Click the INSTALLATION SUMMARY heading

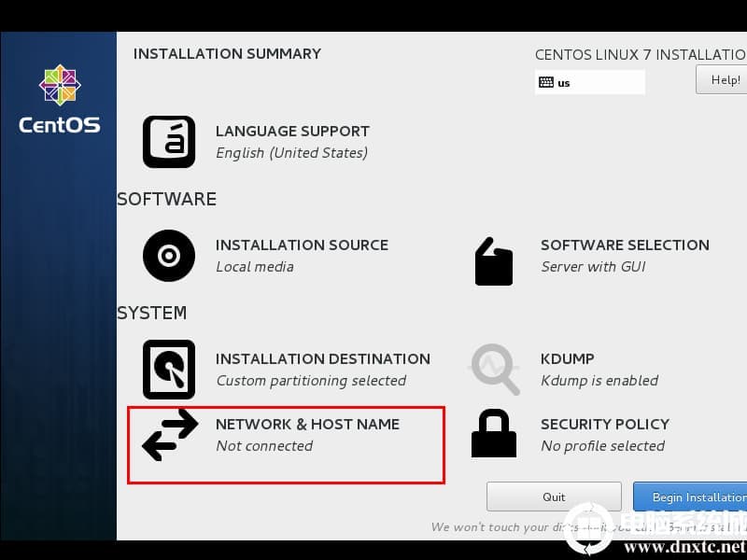tap(227, 54)
